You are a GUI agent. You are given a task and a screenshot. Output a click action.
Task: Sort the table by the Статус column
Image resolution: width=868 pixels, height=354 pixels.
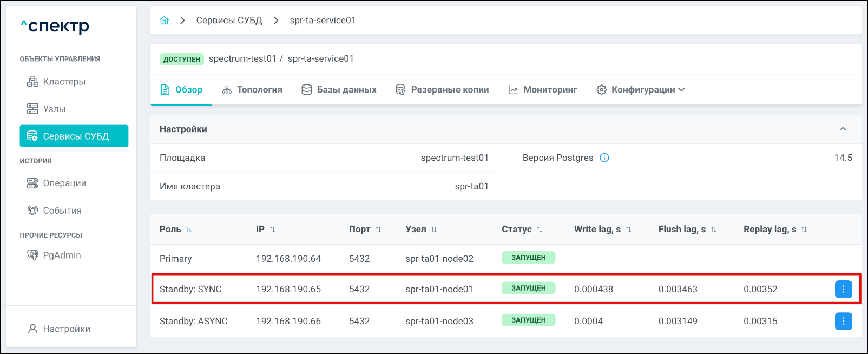[x=540, y=230]
